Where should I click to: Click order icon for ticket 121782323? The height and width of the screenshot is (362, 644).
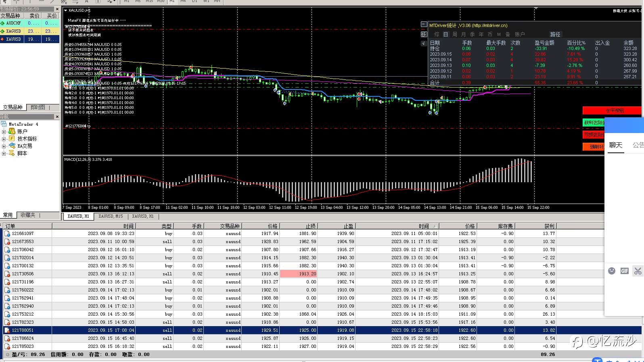click(x=7, y=322)
